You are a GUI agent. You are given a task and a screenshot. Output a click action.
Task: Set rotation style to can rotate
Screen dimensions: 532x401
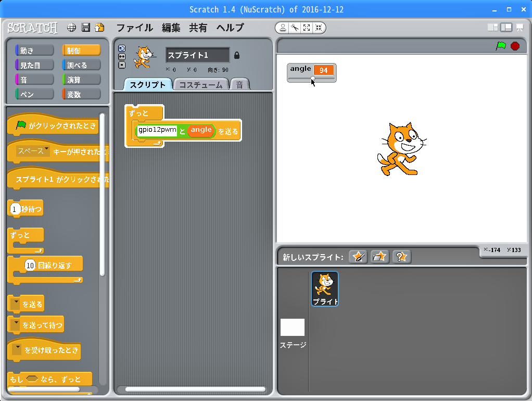122,48
